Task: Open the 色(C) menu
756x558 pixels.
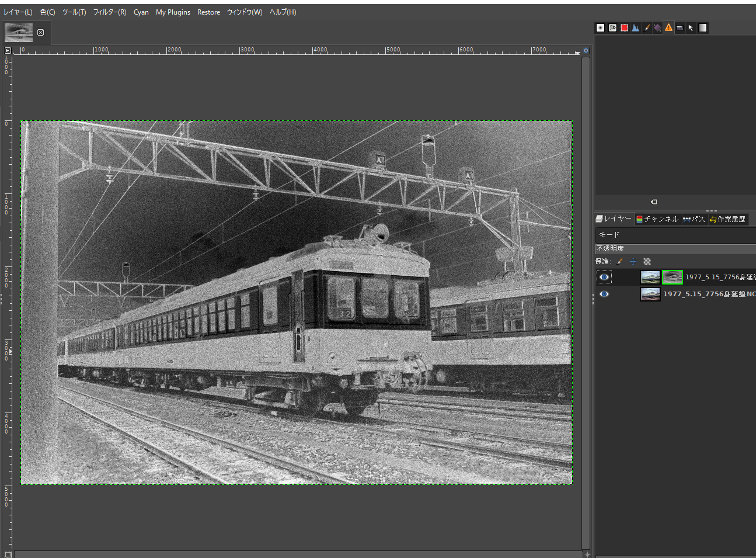Action: [x=47, y=12]
